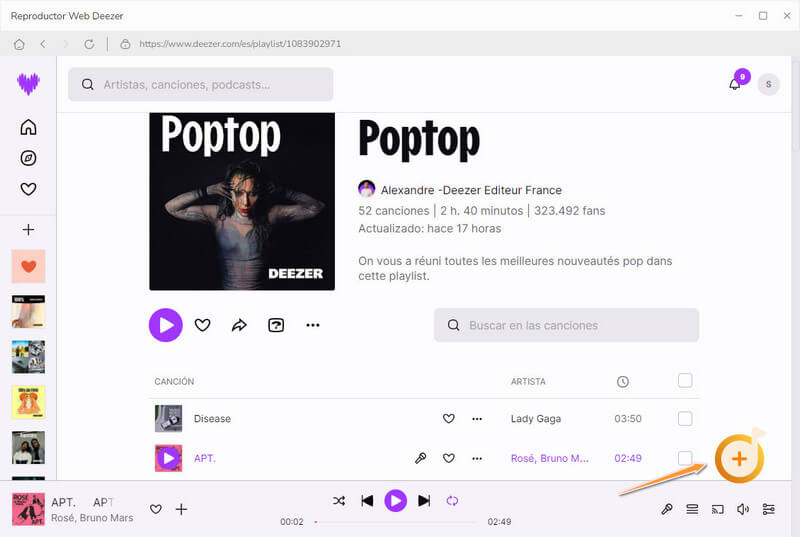Click Disease track title
Viewport: 800px width, 537px height.
[212, 419]
